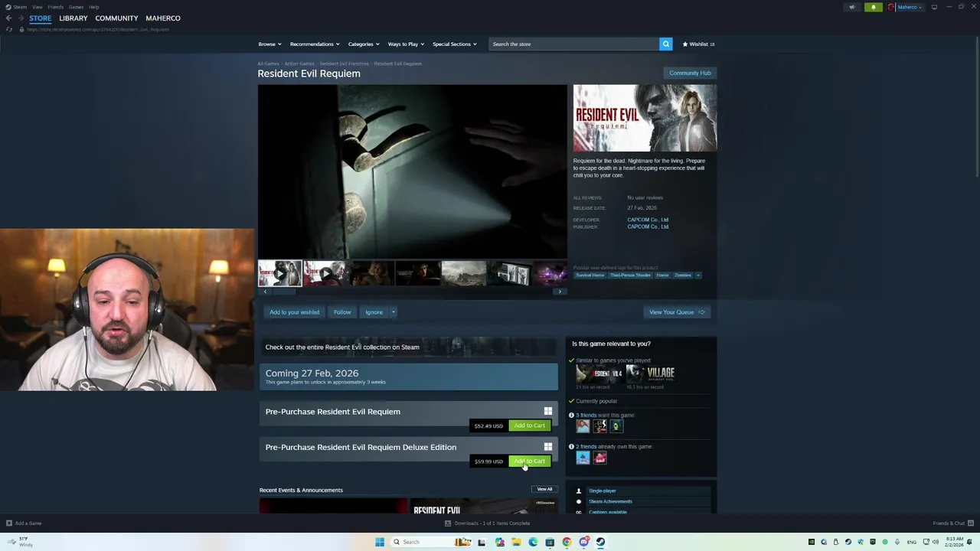Expand the Browse menu
The image size is (980, 551).
click(x=269, y=44)
